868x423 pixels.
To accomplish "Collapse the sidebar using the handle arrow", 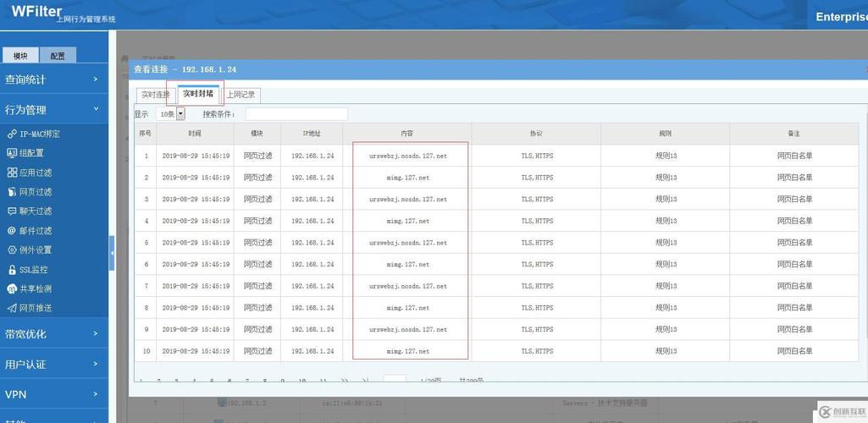I will pos(112,253).
